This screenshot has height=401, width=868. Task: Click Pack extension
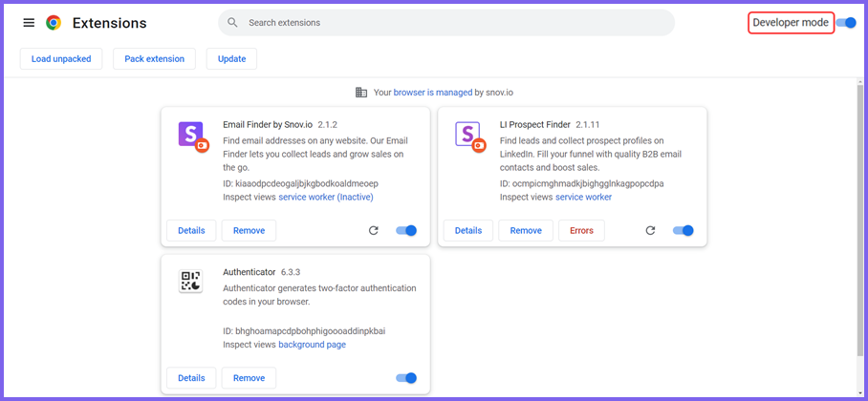coord(155,58)
